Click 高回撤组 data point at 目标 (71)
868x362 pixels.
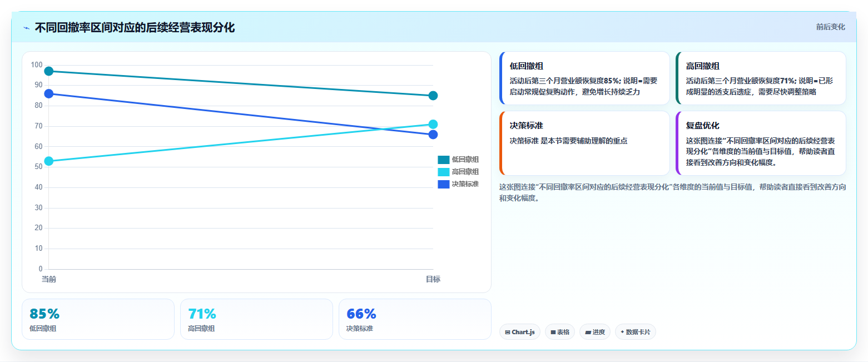tap(433, 124)
